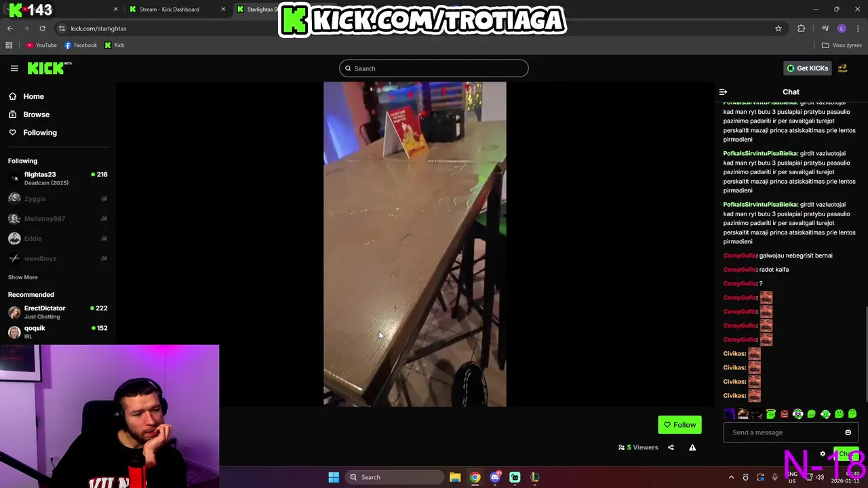Open Mellstroy987 followed channel
Image resolution: width=868 pixels, height=488 pixels.
click(58, 219)
